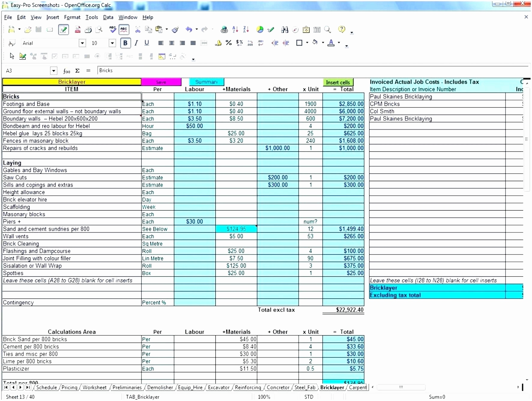
Task: Click the background color fill swatch
Action: click(315, 43)
